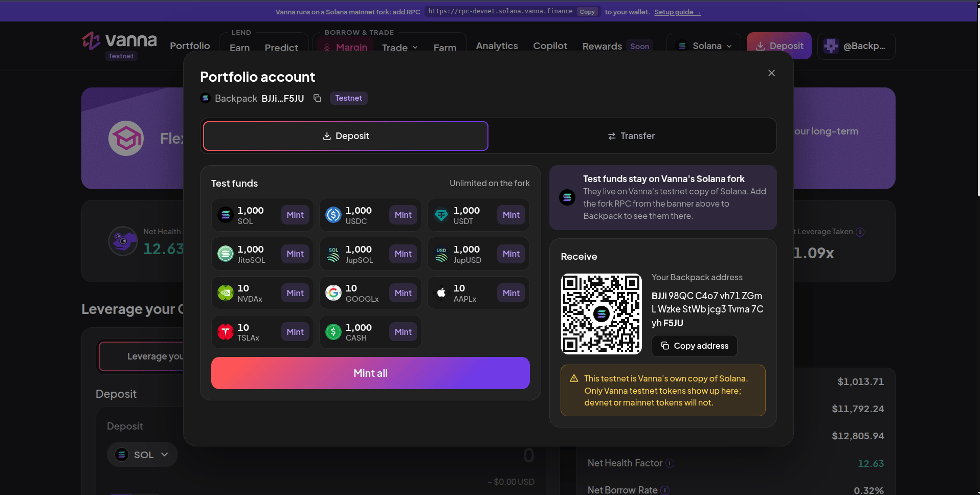
Task: Open the Copilot page
Action: tap(550, 46)
